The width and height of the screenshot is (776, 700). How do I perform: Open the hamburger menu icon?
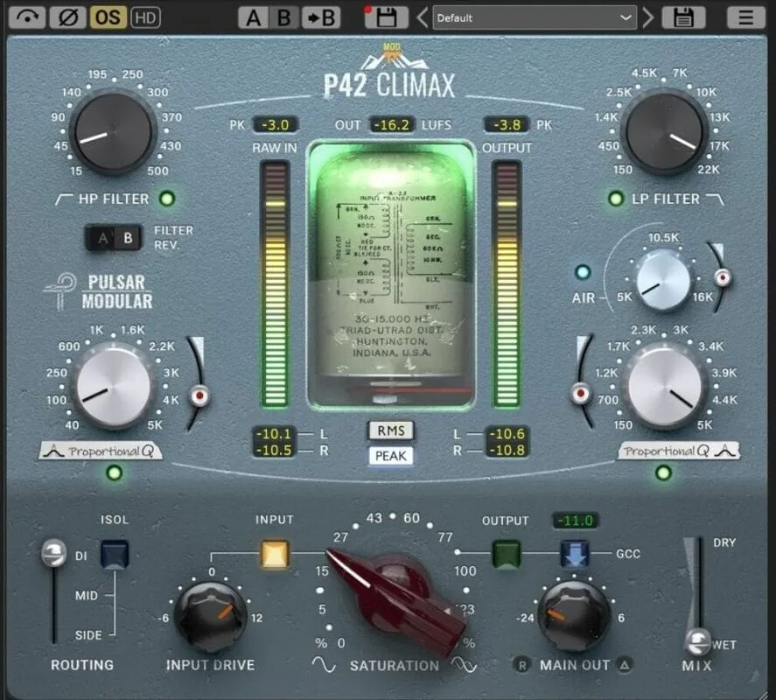pyautogui.click(x=745, y=17)
